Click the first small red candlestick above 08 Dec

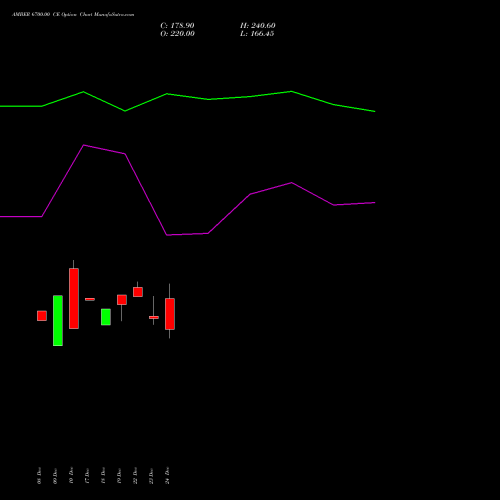tap(42, 316)
